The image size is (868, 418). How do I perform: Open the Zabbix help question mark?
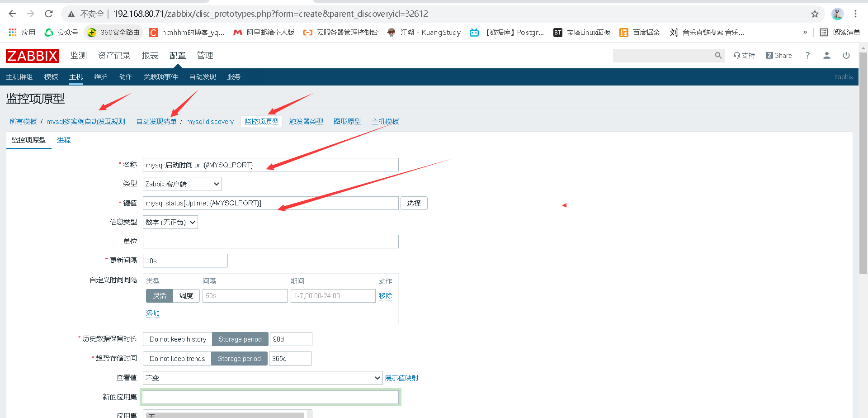[807, 56]
